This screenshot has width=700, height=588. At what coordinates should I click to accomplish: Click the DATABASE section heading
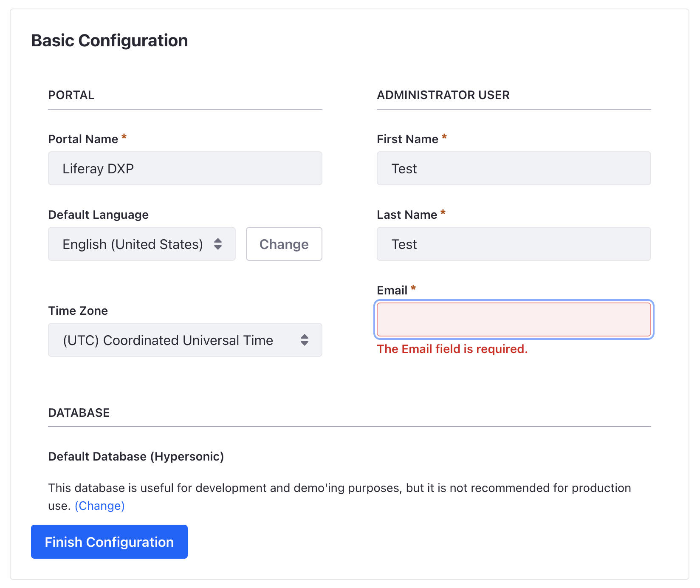79,413
